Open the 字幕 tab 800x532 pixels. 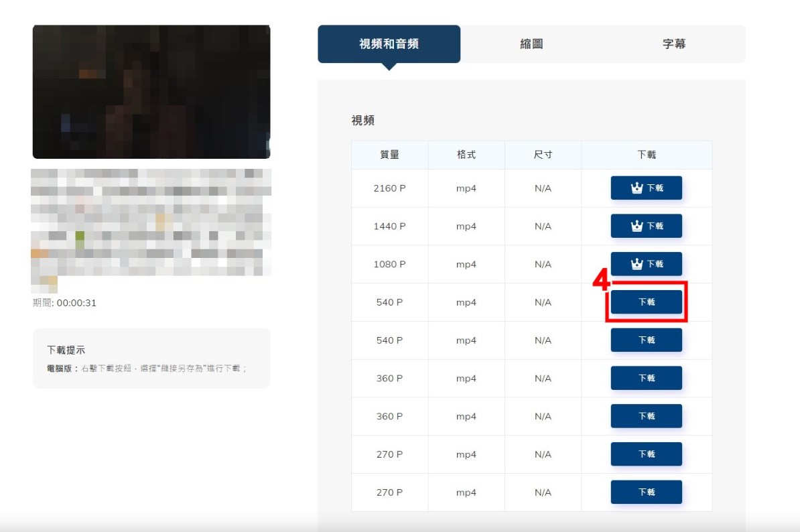[x=673, y=44]
